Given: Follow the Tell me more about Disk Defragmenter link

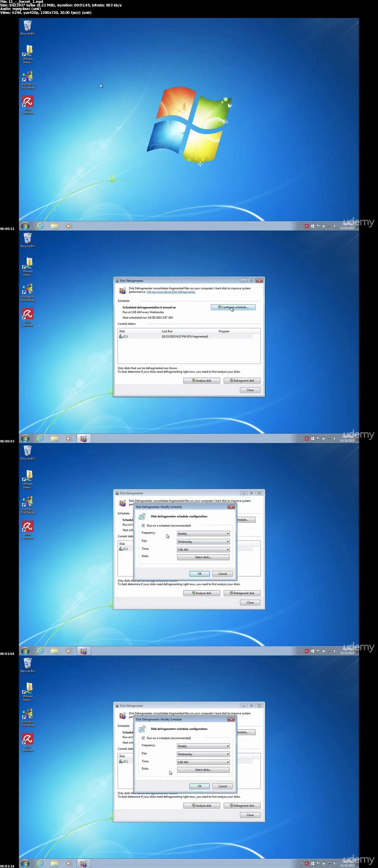Looking at the screenshot, I should 171,292.
